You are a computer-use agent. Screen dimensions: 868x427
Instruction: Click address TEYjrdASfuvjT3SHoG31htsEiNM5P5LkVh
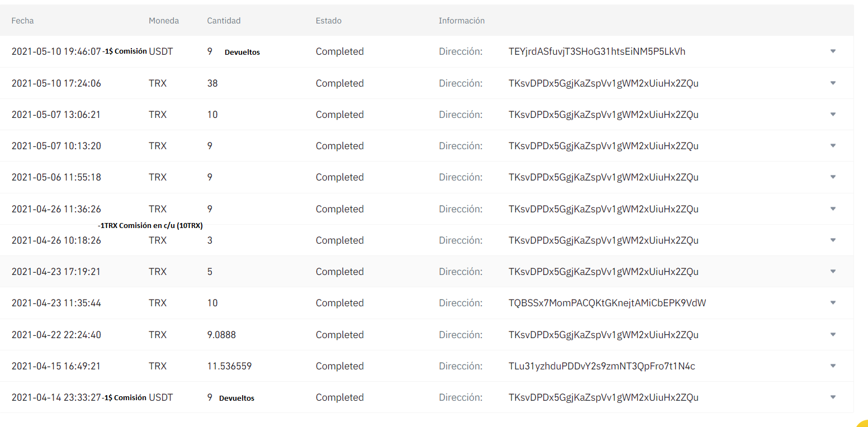click(597, 51)
